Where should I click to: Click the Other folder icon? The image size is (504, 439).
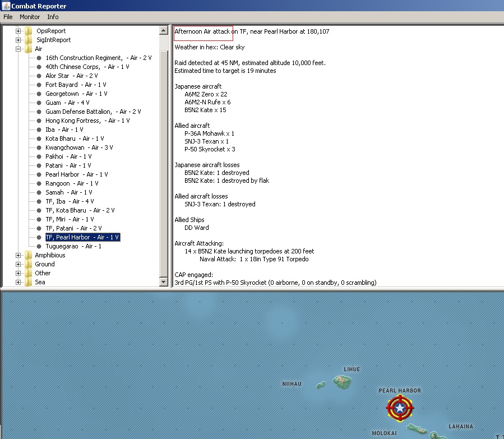tap(28, 273)
